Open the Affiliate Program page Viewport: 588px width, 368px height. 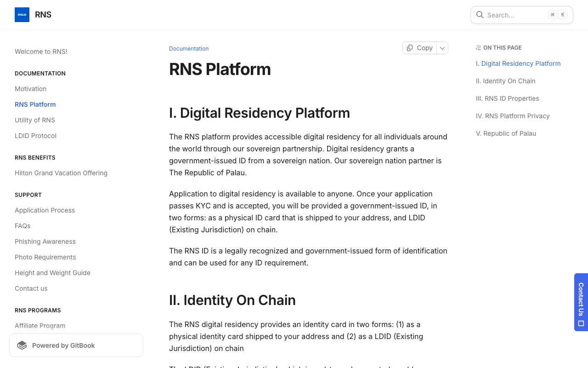coord(40,326)
